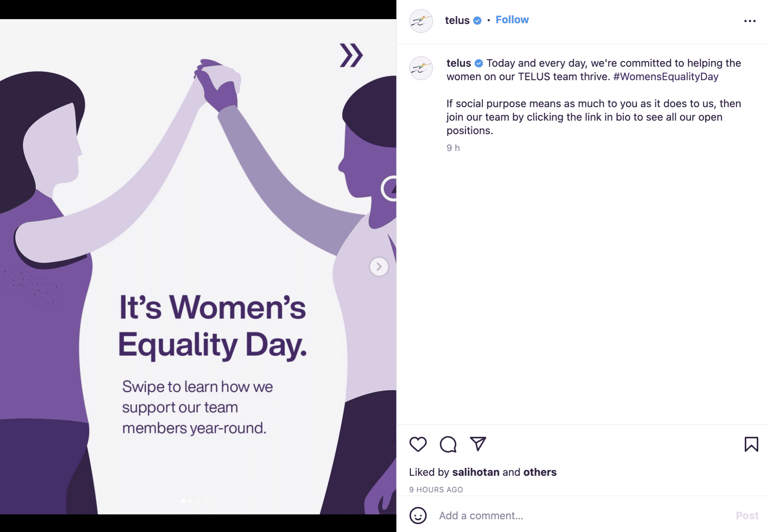768x532 pixels.
Task: Open the three-dot more options menu
Action: click(x=750, y=21)
